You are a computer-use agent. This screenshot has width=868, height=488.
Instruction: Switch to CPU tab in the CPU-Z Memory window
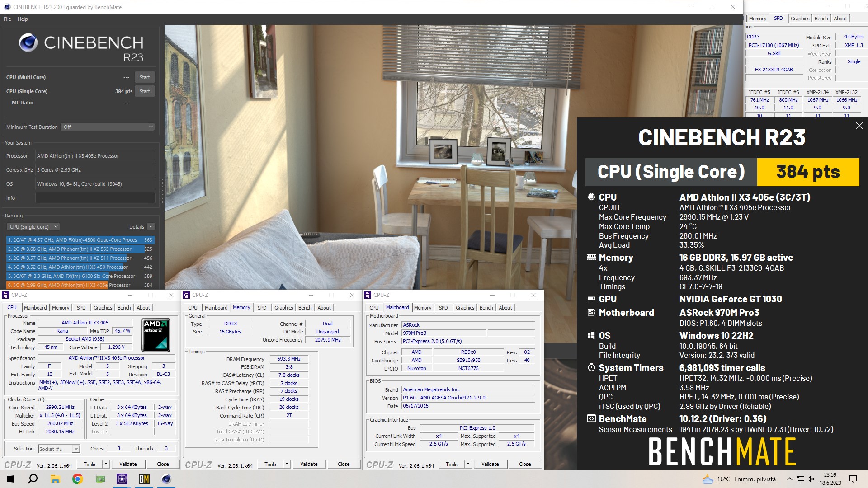(193, 308)
